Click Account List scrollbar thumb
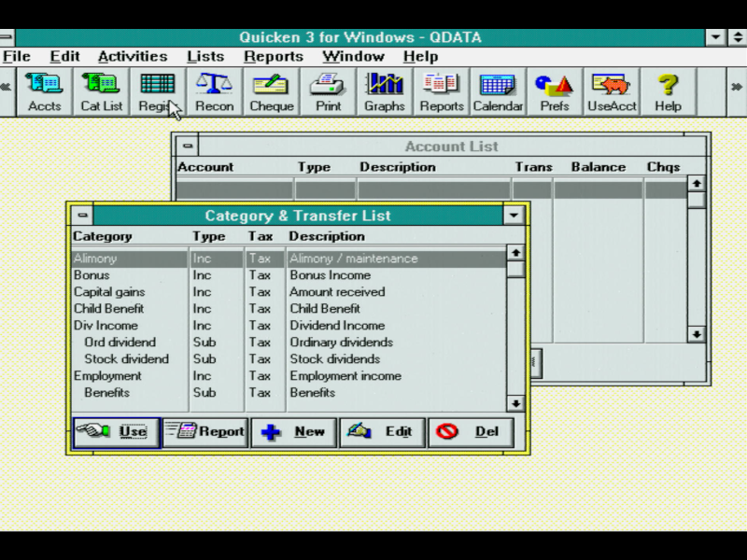 tap(697, 200)
